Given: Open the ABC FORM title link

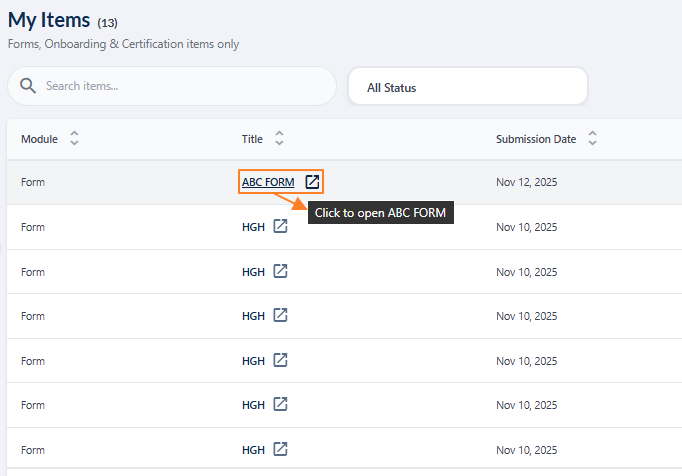Looking at the screenshot, I should coord(268,182).
